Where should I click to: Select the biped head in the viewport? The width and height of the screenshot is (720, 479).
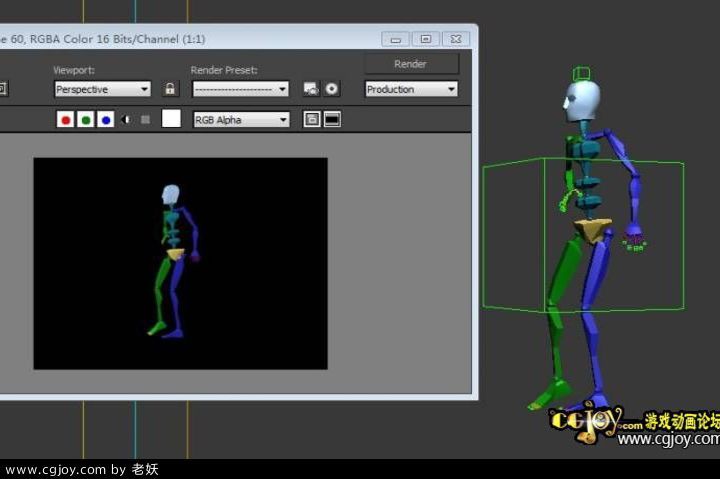point(583,100)
